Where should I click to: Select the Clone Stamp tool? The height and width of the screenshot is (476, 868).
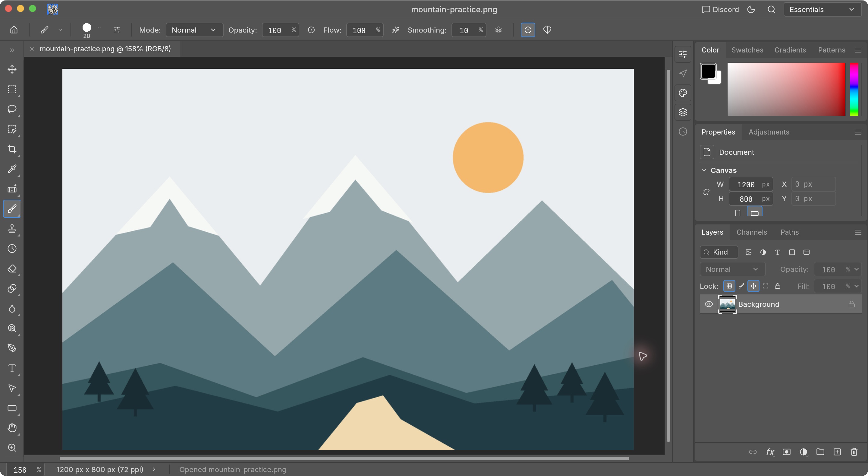tap(12, 229)
